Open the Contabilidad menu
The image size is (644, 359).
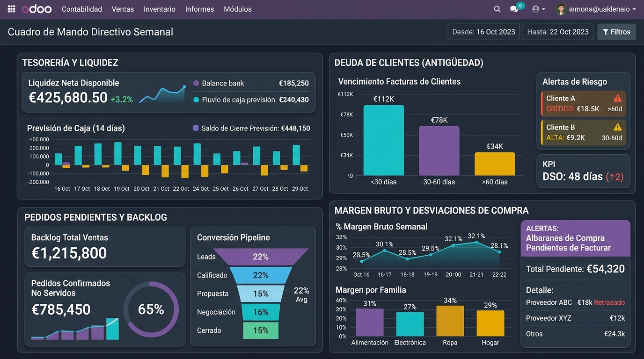click(x=82, y=9)
